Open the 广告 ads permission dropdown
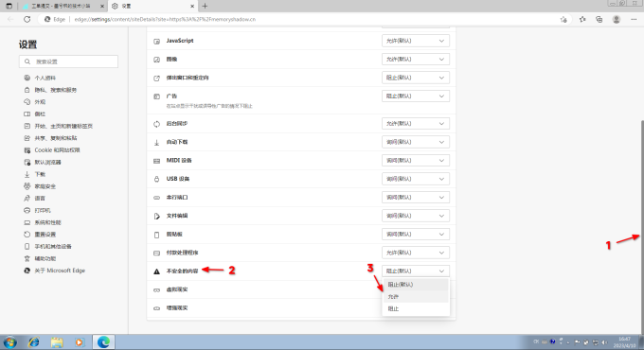This screenshot has height=350, width=644. click(x=415, y=96)
